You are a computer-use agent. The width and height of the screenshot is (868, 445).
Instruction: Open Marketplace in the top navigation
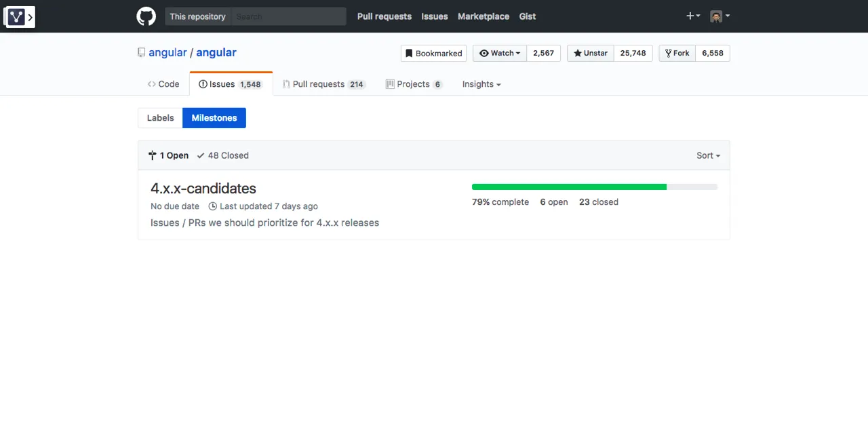pos(483,16)
